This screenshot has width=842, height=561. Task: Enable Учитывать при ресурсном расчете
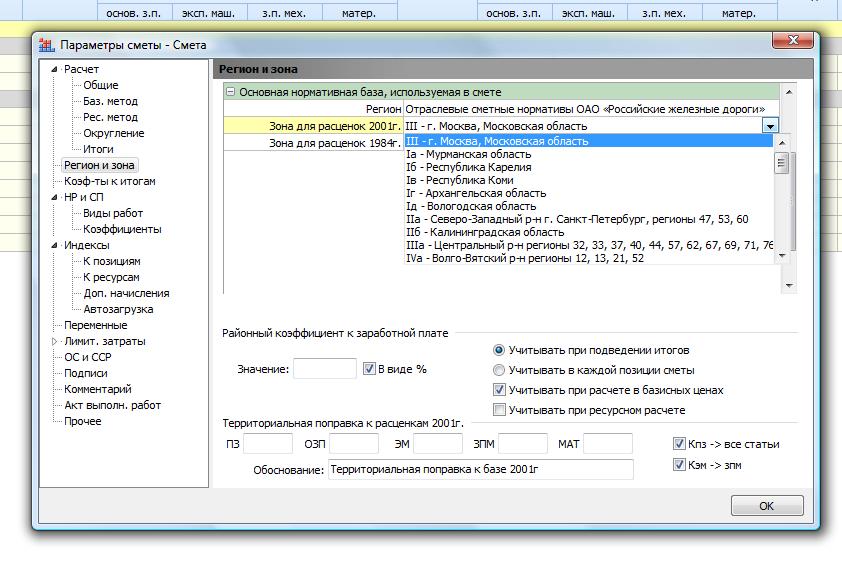tap(499, 410)
